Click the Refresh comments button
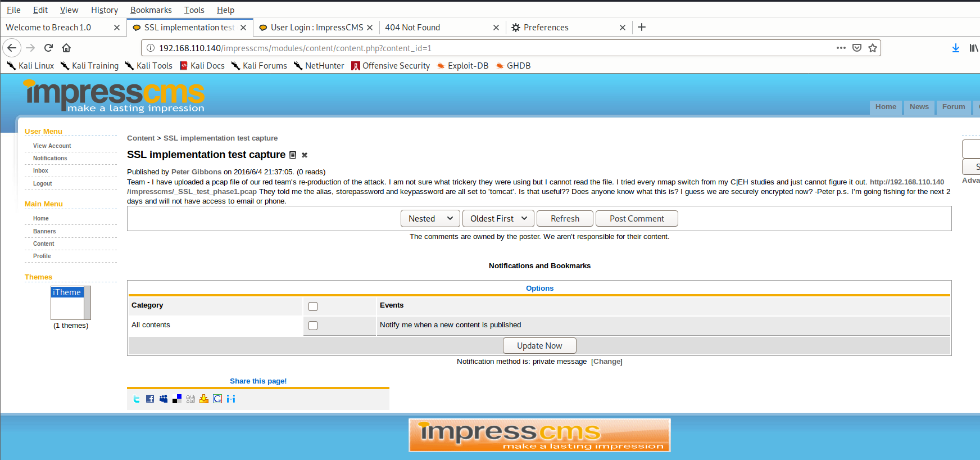The height and width of the screenshot is (460, 980). click(565, 218)
